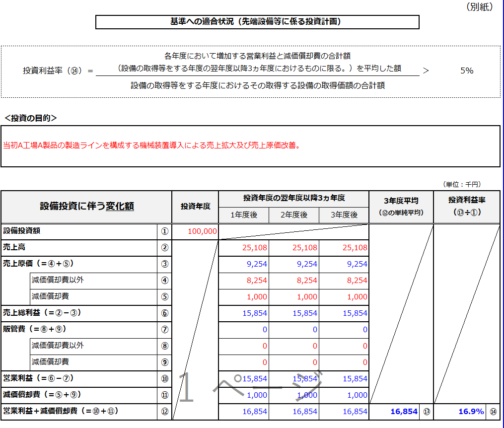Select the 投資年度 column header
Viewport: 504px width, 428px height.
tap(195, 207)
